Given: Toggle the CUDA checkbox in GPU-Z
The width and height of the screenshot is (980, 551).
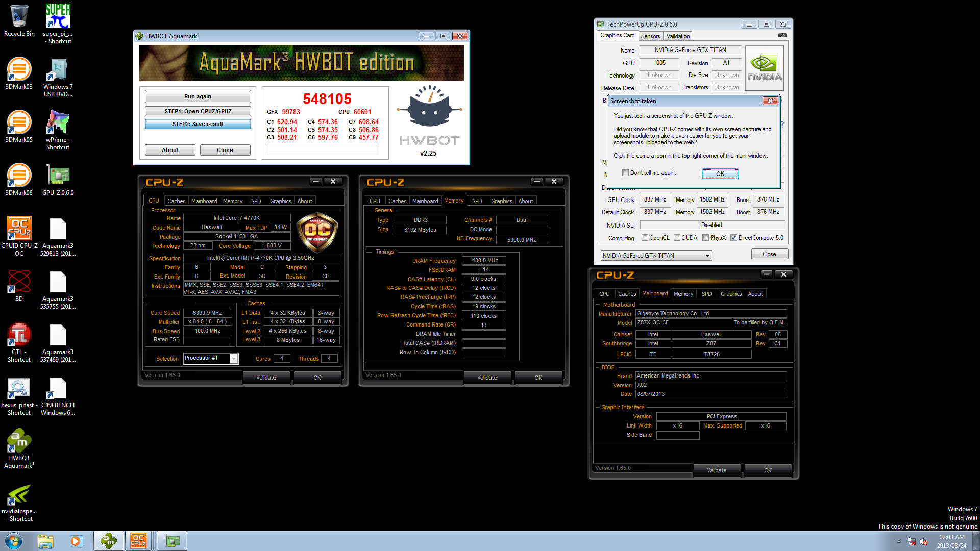Looking at the screenshot, I should pos(677,238).
